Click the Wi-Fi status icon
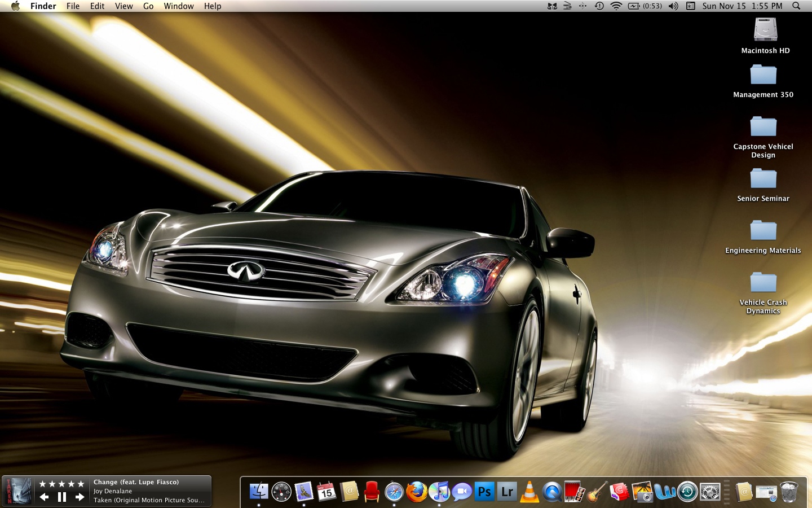The image size is (812, 508). pos(616,6)
